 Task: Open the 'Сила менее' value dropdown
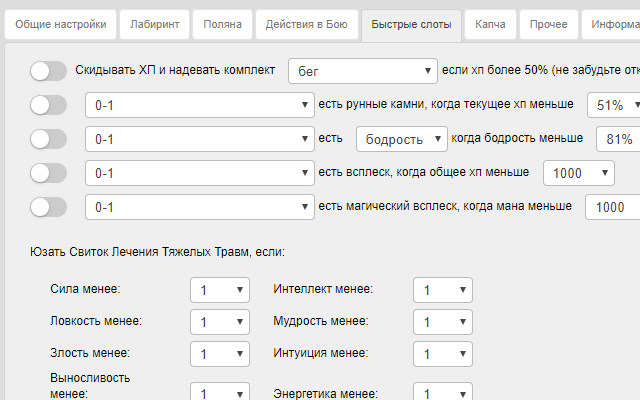pos(220,290)
